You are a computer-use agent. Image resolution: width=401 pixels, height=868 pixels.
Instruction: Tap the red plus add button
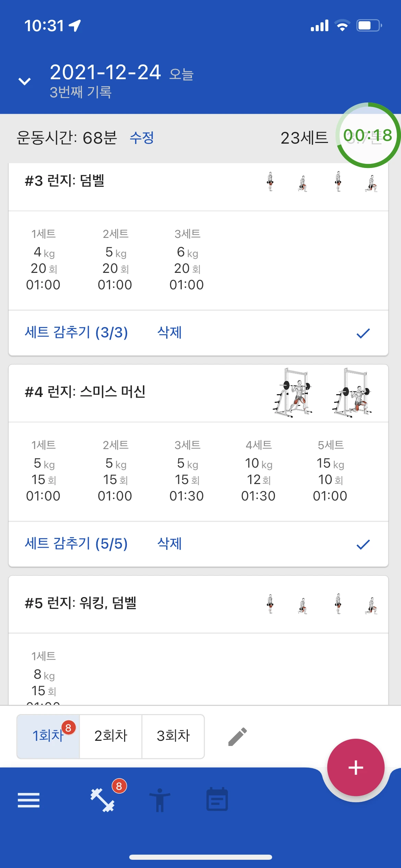click(x=356, y=767)
